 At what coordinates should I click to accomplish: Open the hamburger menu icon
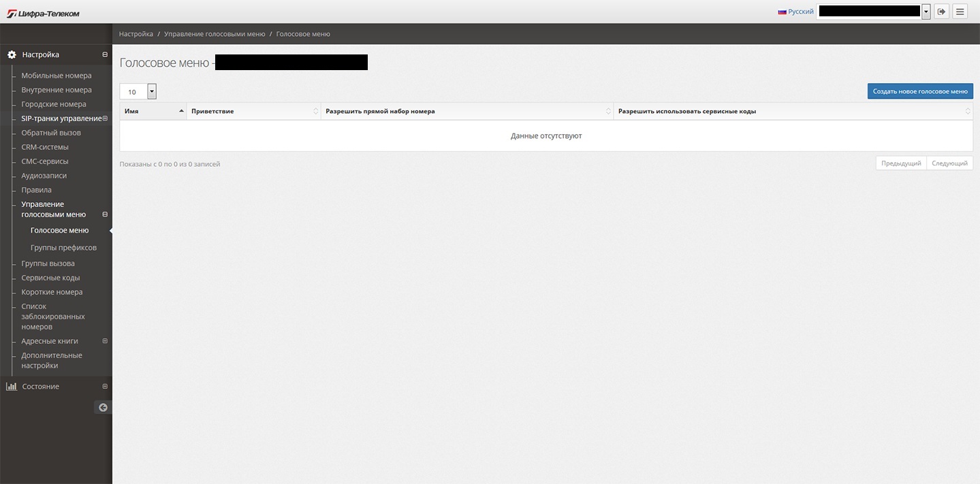960,12
